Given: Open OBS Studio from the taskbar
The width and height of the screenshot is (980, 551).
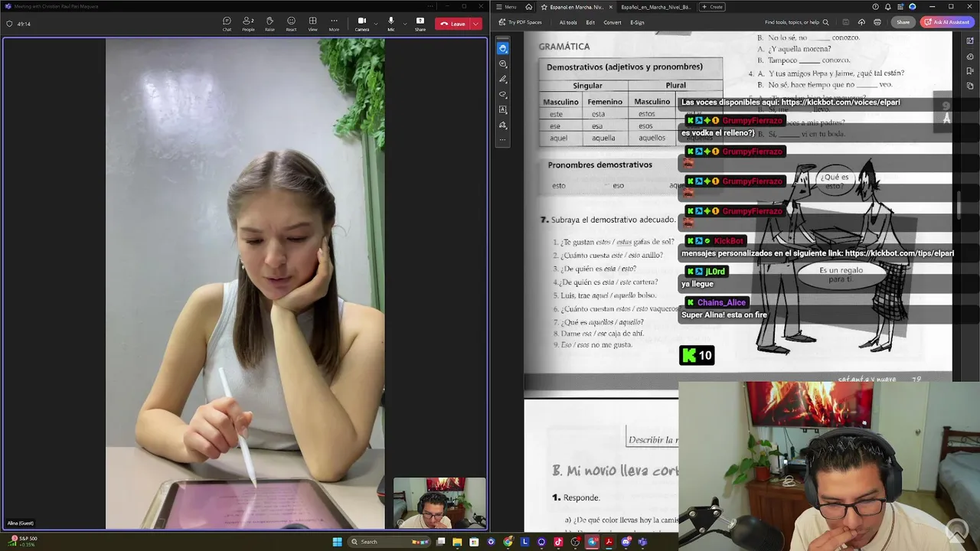Looking at the screenshot, I should pyautogui.click(x=575, y=542).
